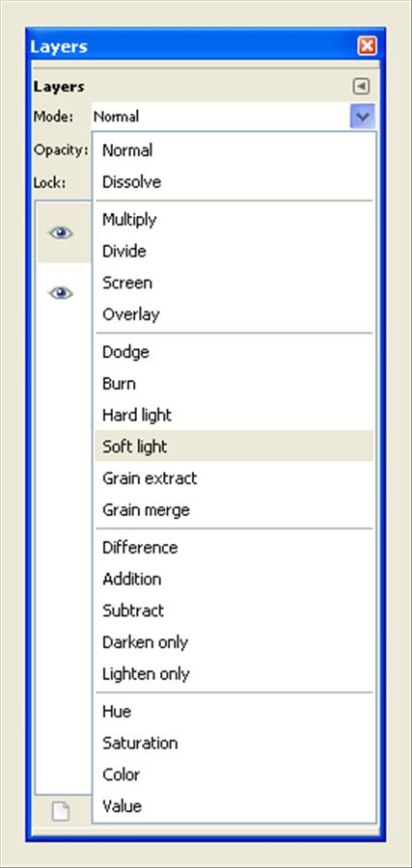This screenshot has width=412, height=868.
Task: Click the Mode combo box showing Normal
Action: [233, 117]
